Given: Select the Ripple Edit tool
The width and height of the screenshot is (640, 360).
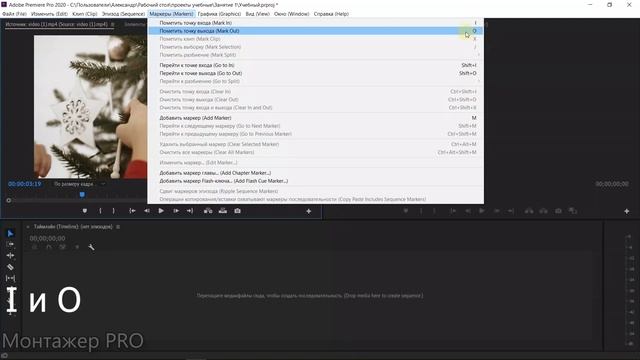Looking at the screenshot, I should [x=10, y=256].
